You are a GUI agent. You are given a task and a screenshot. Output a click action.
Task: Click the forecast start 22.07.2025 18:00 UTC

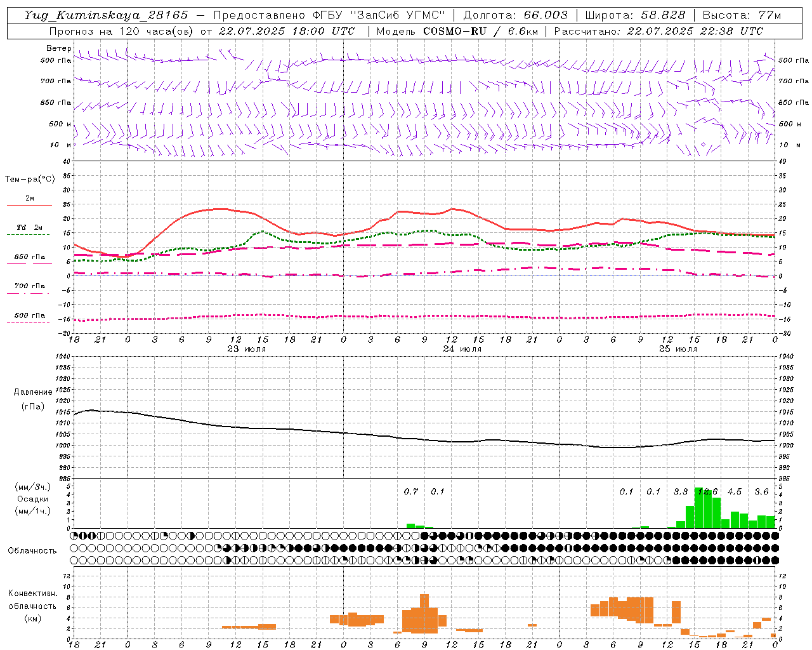click(x=286, y=31)
